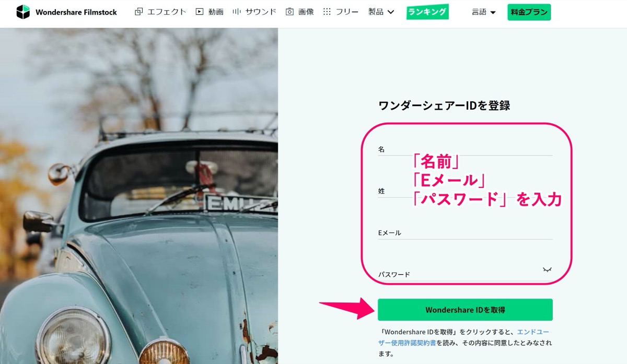Click the sound waveform icon beside サウンド
This screenshot has width=627, height=364.
[x=237, y=11]
